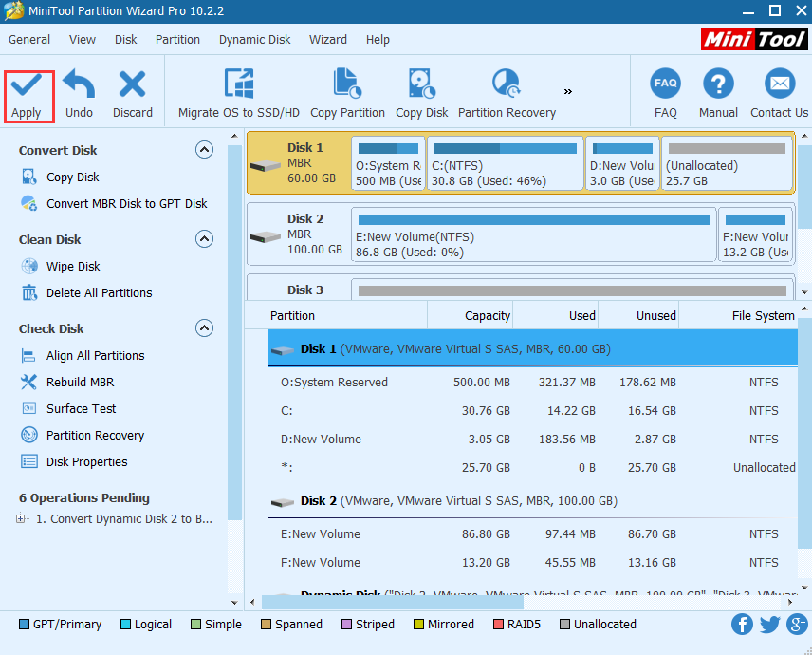Viewport: 812px width, 655px height.
Task: Open the Partition menu
Action: (177, 39)
